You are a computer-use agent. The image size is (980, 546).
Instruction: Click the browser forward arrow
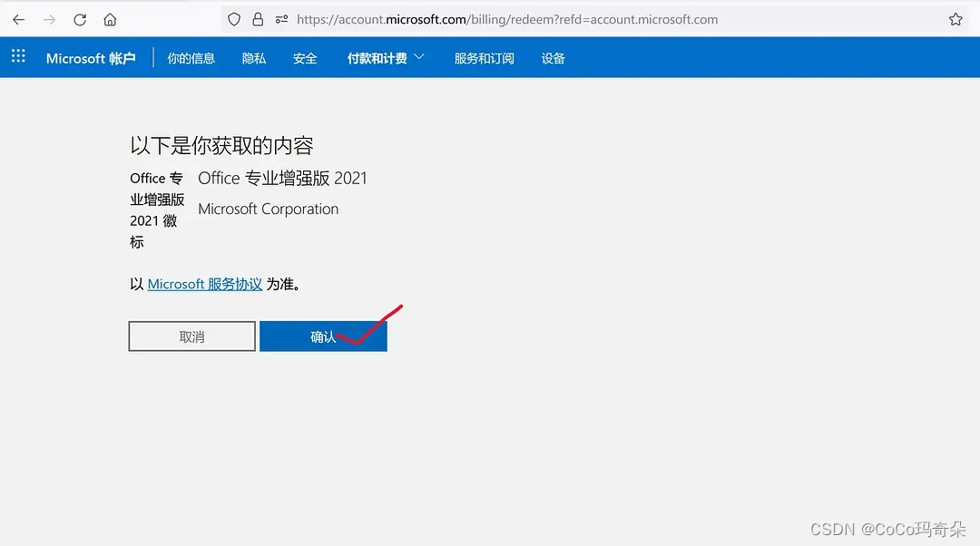tap(49, 20)
